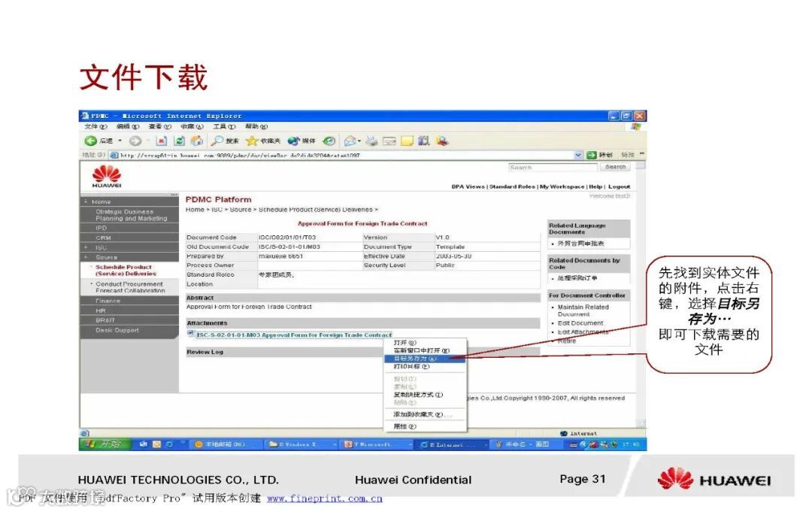Select 目标另存为 in context menu
Screen dimensions: 812x512
point(425,358)
